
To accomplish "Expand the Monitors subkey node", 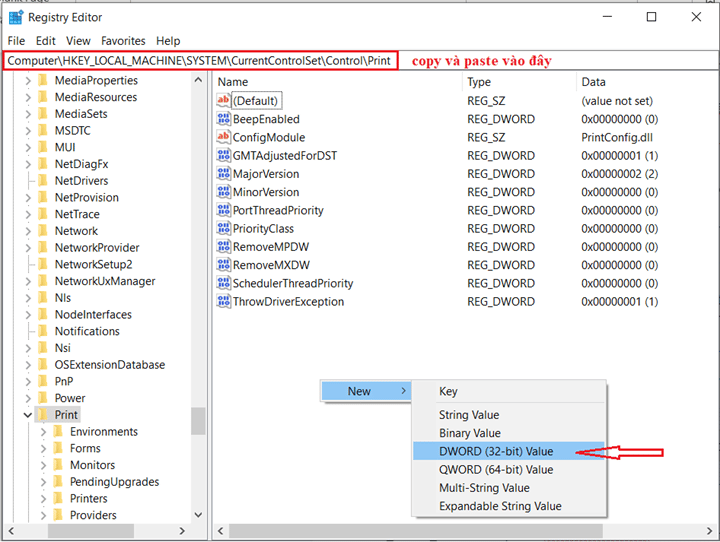I will (x=42, y=465).
